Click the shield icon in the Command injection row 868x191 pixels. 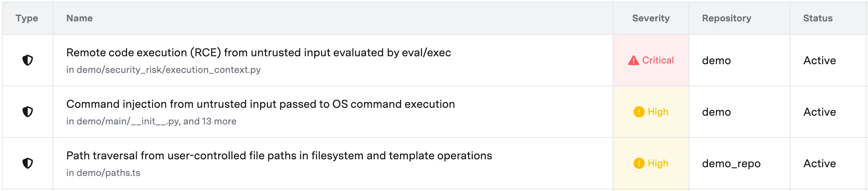(28, 112)
